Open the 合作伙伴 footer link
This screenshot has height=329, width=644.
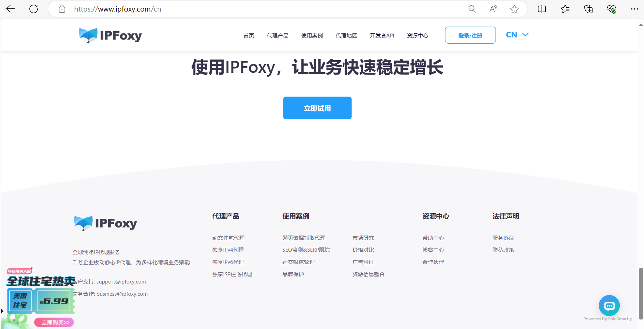pos(433,262)
